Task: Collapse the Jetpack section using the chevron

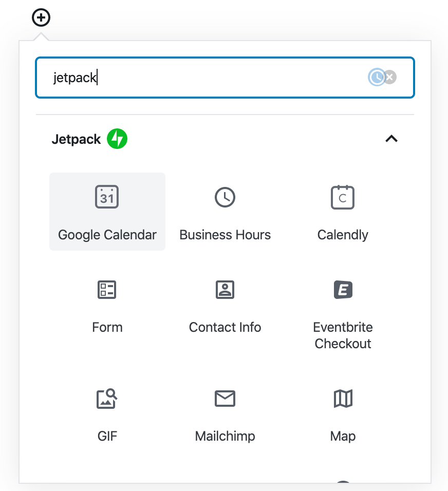Action: coord(391,139)
